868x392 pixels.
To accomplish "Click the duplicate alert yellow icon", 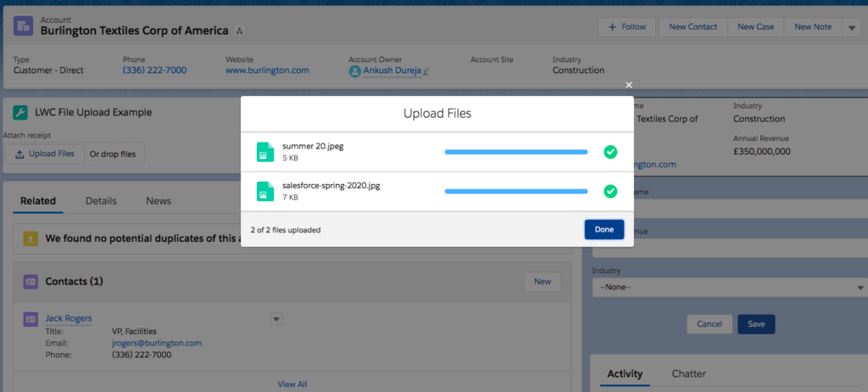I will 31,239.
